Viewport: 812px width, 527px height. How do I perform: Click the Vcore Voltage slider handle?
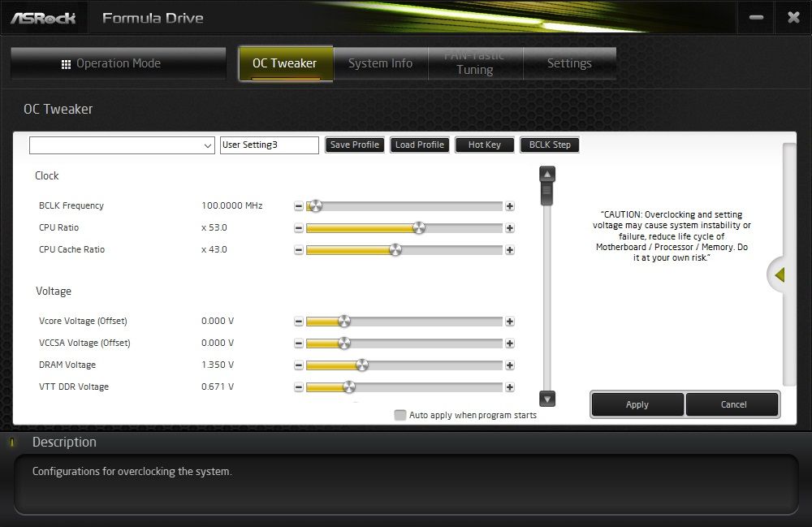pos(343,322)
